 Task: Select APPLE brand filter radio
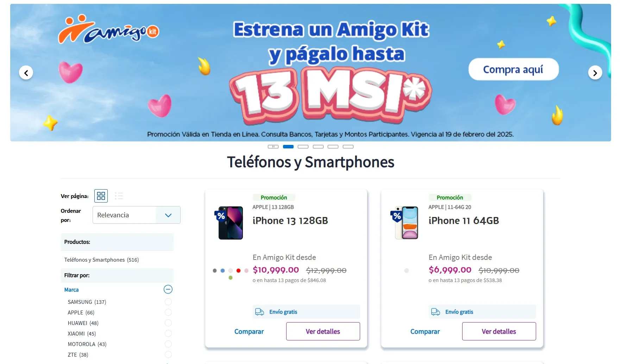point(168,312)
